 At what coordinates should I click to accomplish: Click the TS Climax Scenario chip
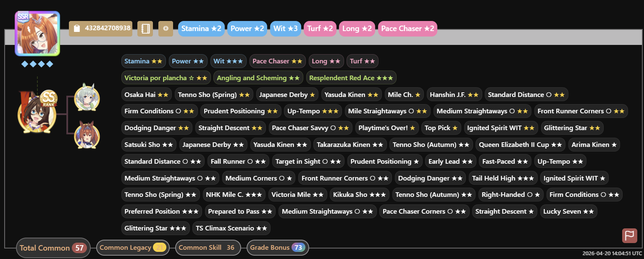[231, 228]
